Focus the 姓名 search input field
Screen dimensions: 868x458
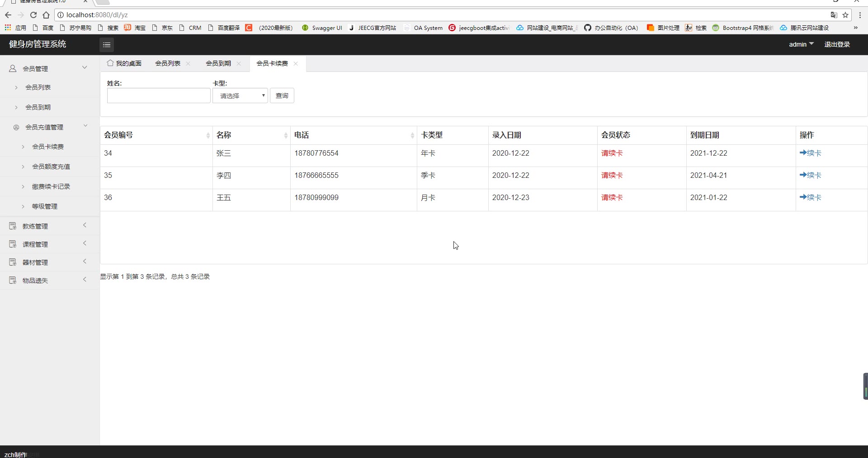coord(159,95)
